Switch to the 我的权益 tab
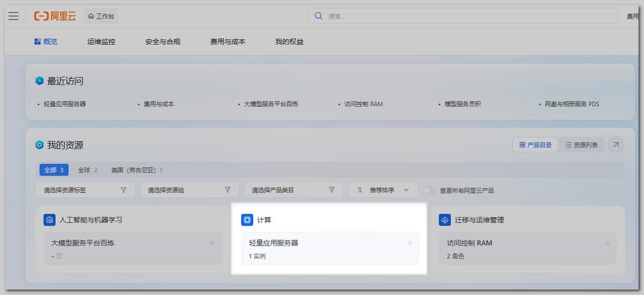This screenshot has height=295, width=644. click(x=289, y=41)
